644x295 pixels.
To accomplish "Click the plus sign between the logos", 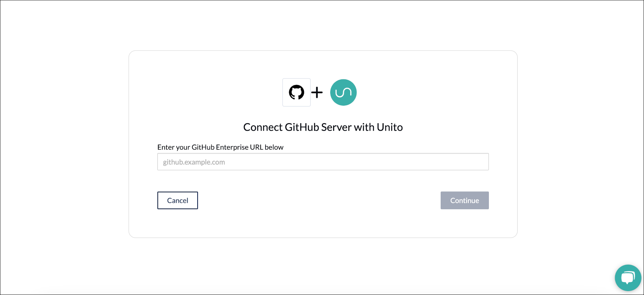I will pos(317,92).
